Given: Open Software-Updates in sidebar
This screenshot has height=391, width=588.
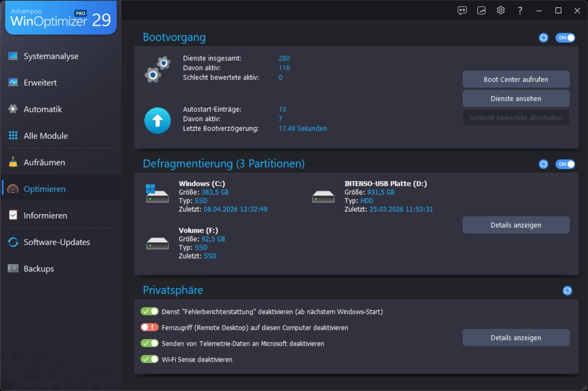Looking at the screenshot, I should point(60,242).
